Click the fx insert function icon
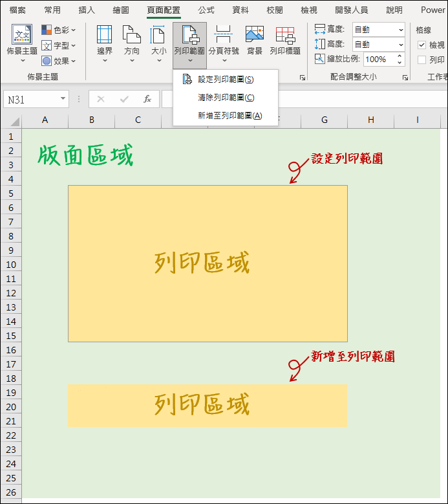This screenshot has height=504, width=448. [147, 99]
